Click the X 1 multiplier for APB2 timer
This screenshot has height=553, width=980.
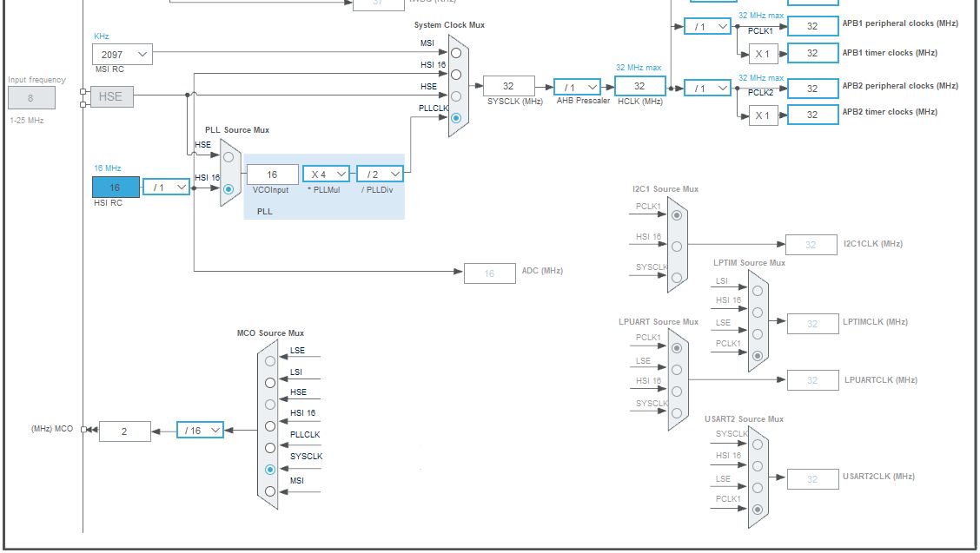764,115
